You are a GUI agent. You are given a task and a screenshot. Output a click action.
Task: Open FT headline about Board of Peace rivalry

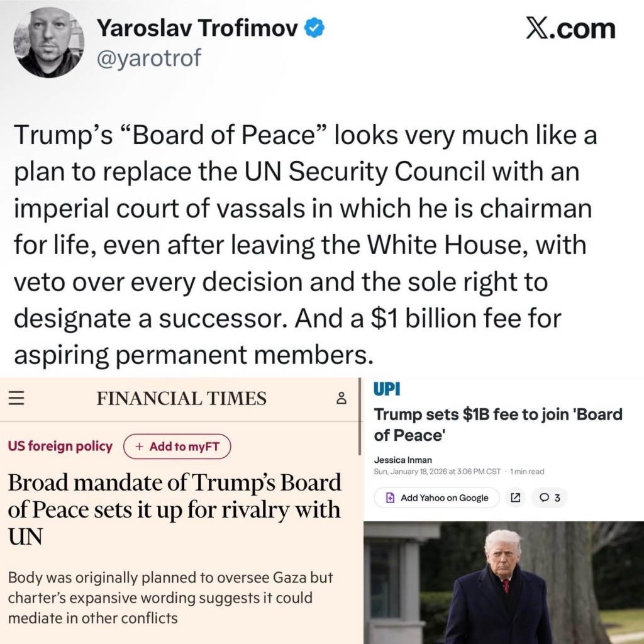(x=174, y=509)
